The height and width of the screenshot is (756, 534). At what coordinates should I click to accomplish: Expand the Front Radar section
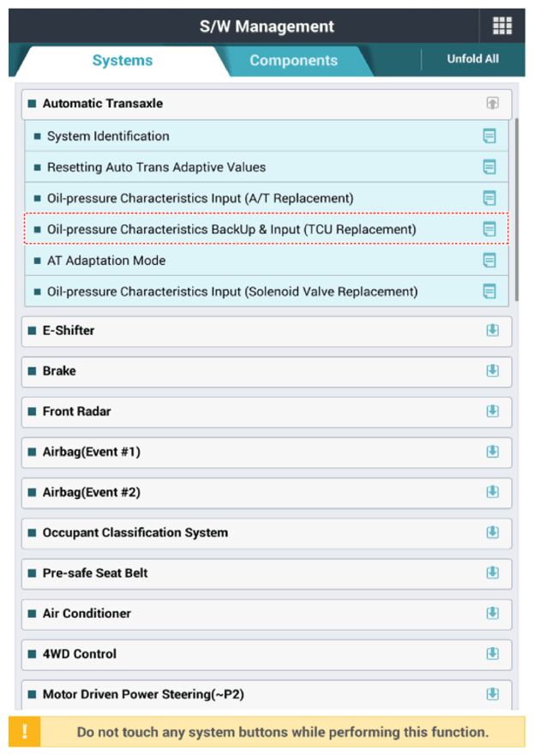(492, 411)
